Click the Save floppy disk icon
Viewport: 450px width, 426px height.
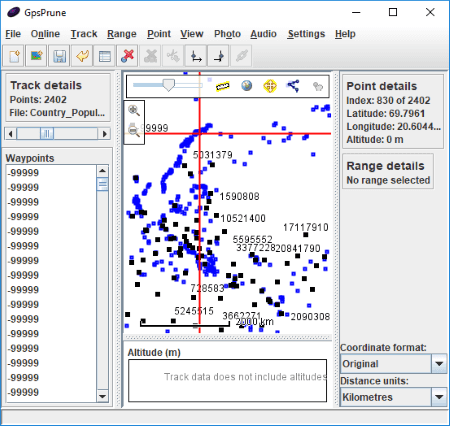click(x=59, y=56)
